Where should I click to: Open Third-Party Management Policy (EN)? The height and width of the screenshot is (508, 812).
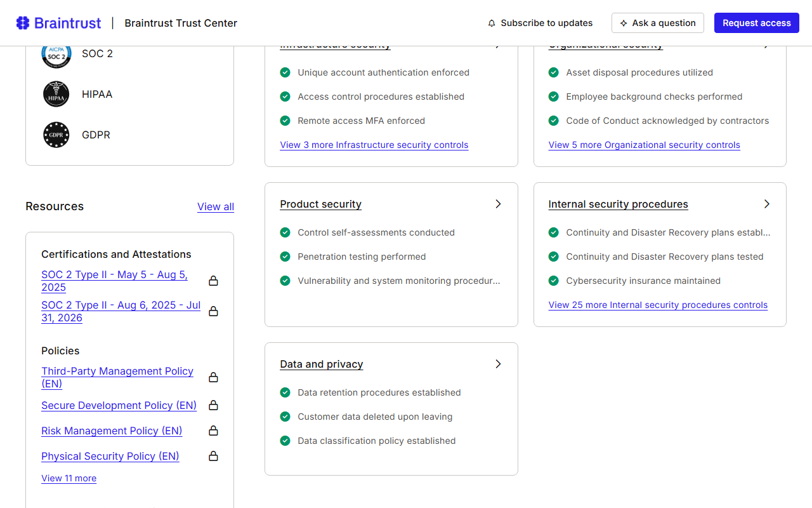coord(117,377)
